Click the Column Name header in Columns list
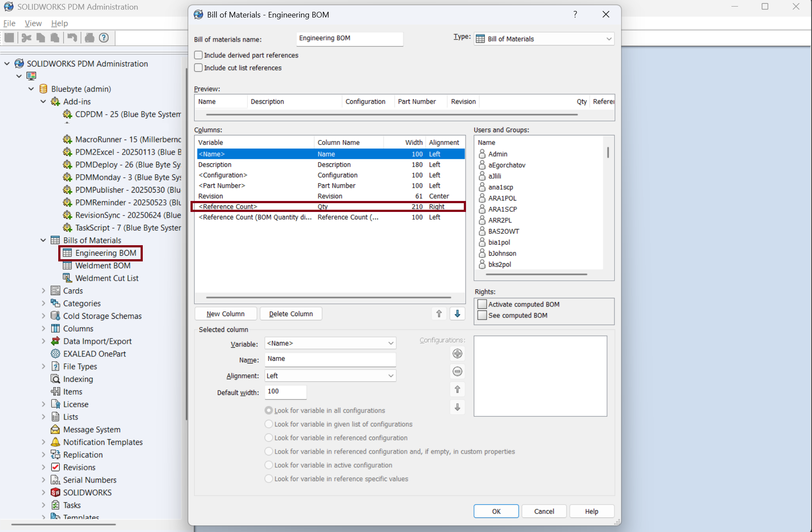812x532 pixels. pyautogui.click(x=349, y=142)
